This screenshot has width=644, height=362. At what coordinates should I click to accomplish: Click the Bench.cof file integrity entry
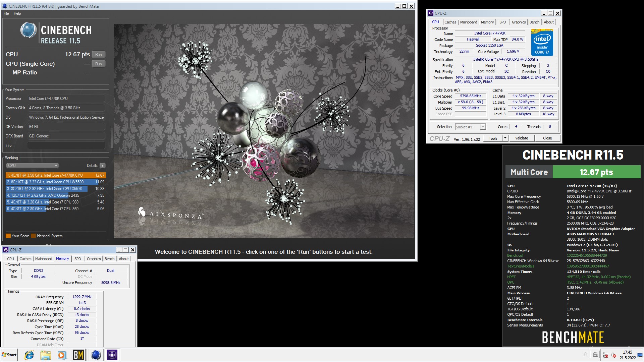coord(515,255)
